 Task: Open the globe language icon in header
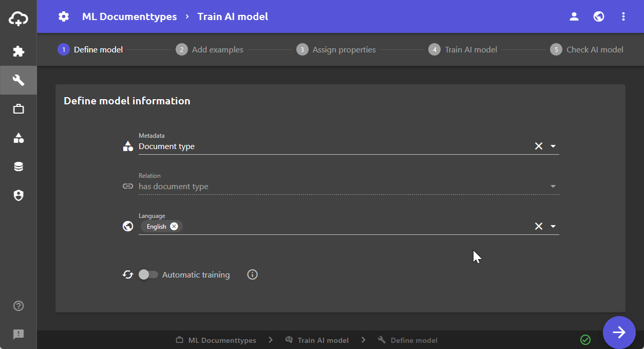click(599, 16)
